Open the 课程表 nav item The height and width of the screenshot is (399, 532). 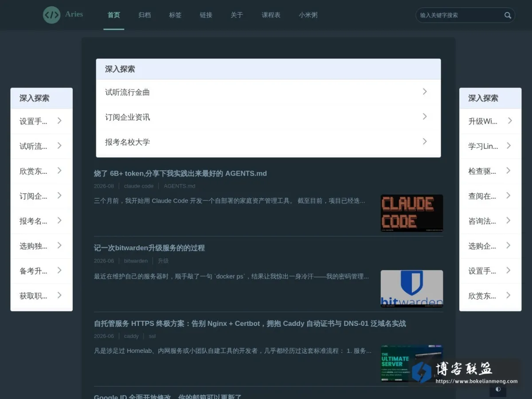(x=271, y=15)
